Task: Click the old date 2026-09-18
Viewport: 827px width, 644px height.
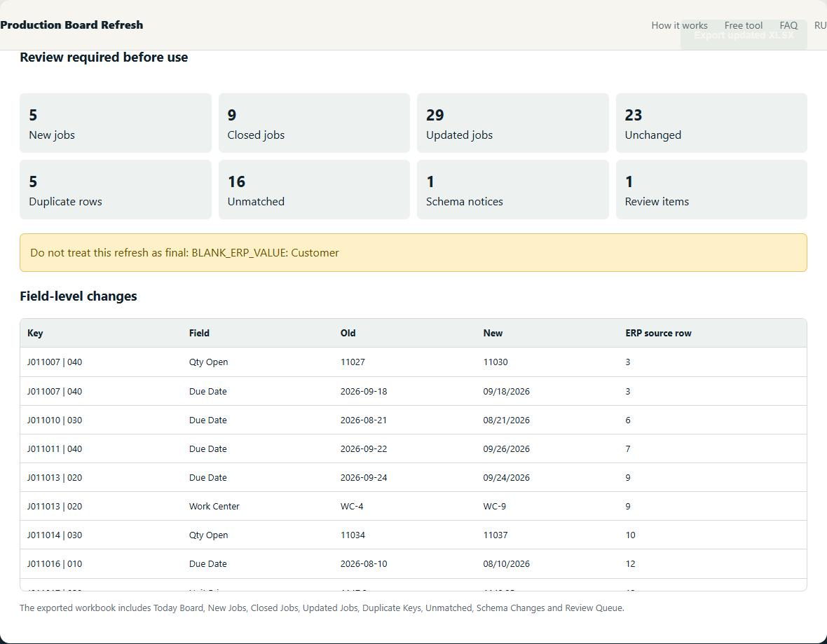Action: [364, 391]
